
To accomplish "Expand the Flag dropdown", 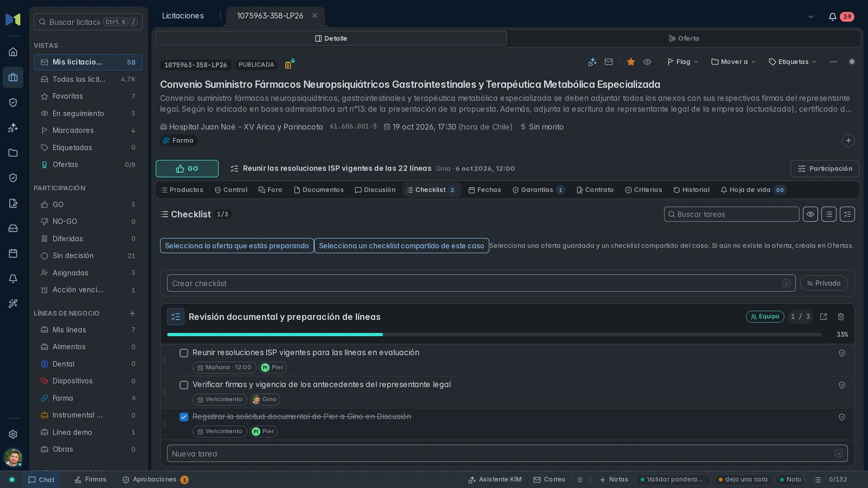I will pos(682,62).
